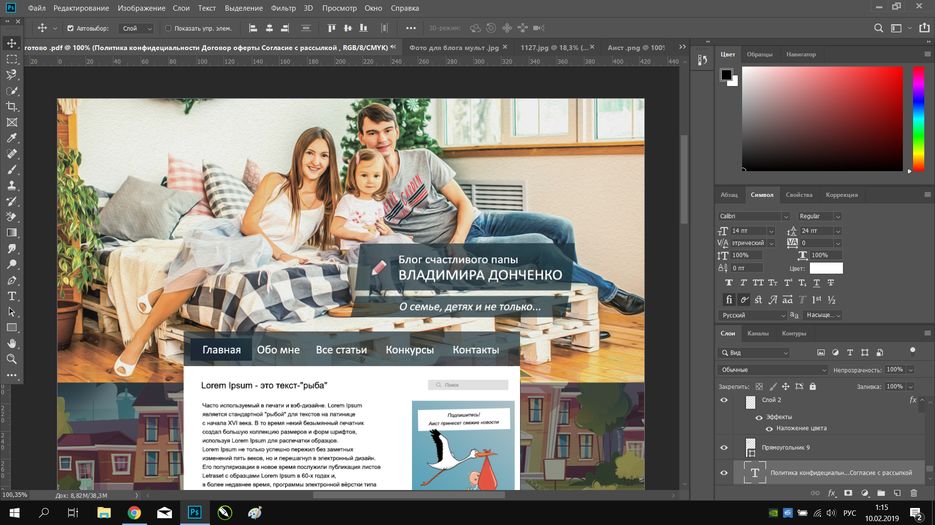This screenshot has height=525, width=935.
Task: Switch to the Абзац tab
Action: tap(729, 195)
